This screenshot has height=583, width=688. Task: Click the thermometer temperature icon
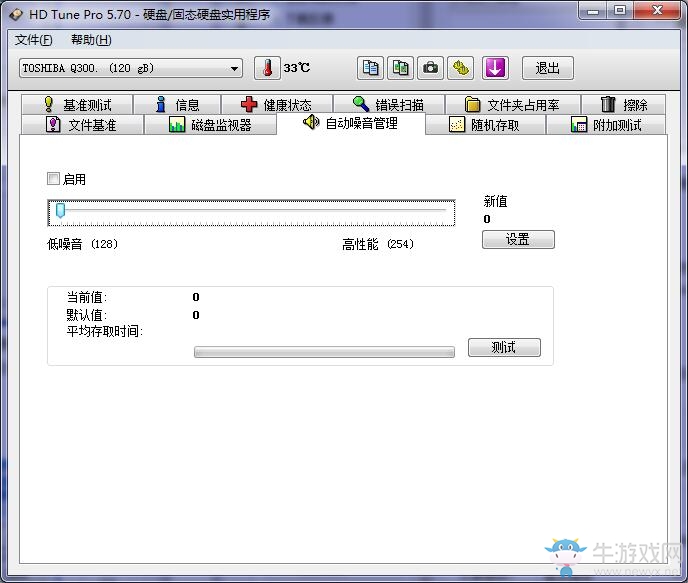pyautogui.click(x=267, y=68)
